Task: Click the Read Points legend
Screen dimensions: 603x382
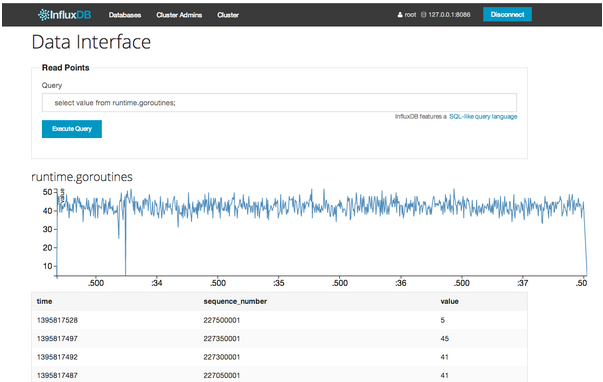Action: 65,68
